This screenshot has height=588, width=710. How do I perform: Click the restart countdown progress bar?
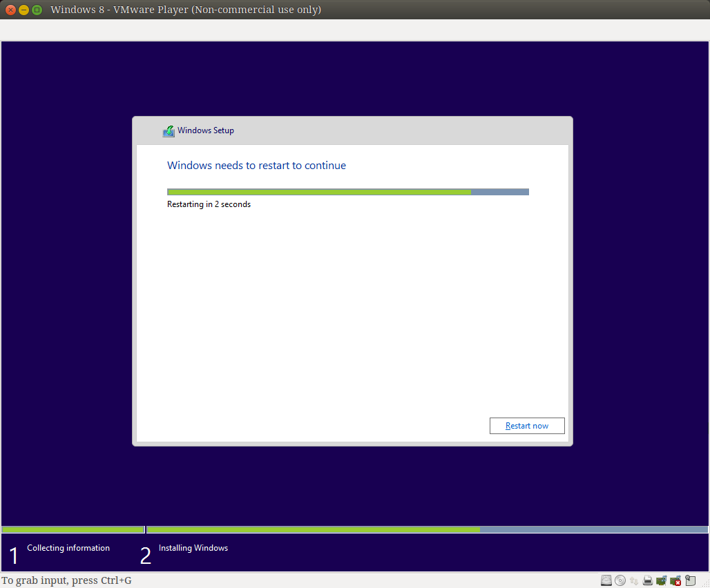(348, 192)
